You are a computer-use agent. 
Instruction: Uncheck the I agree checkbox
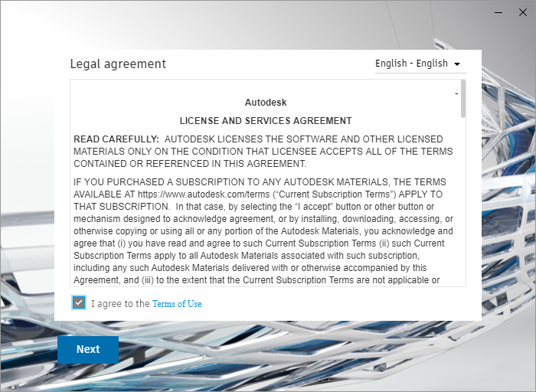[x=79, y=302]
